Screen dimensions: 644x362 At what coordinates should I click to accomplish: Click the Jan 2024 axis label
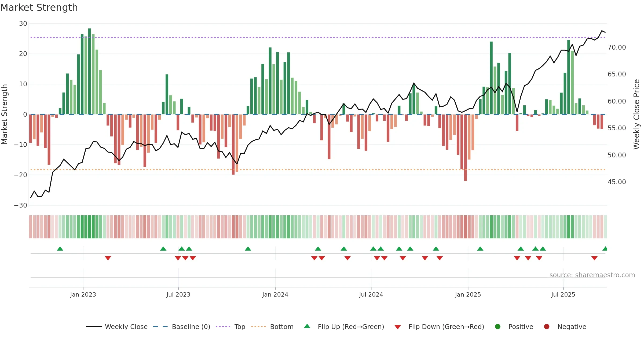click(275, 294)
